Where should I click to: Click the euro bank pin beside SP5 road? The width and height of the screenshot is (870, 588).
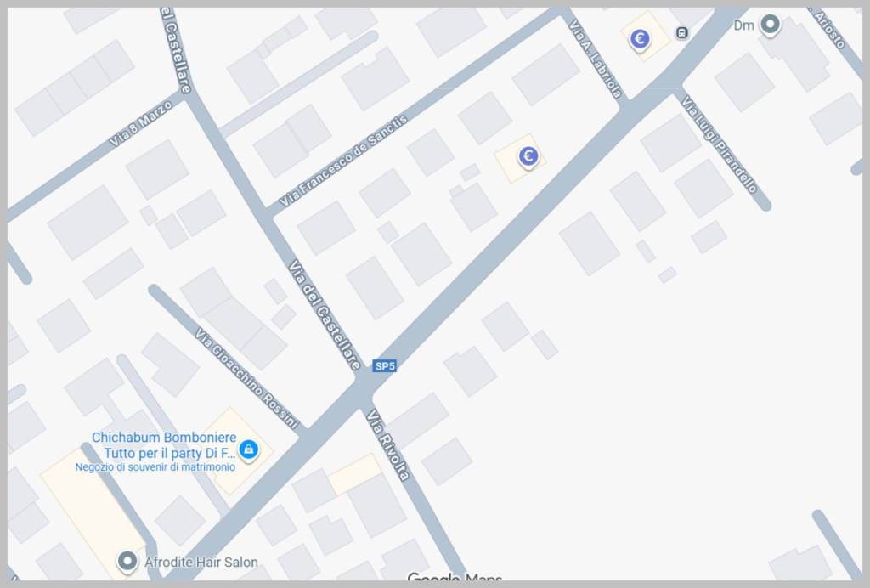pos(528,156)
